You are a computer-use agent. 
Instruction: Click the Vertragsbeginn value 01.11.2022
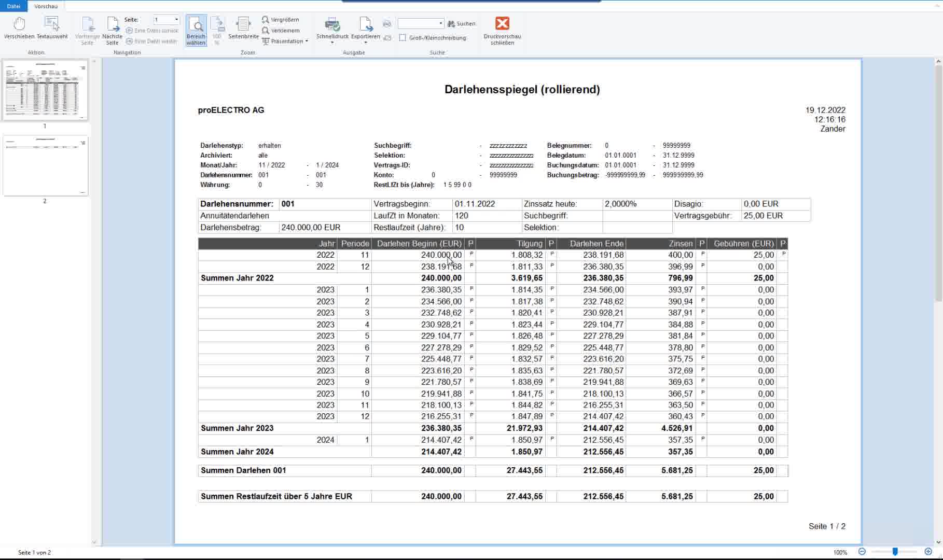(475, 204)
